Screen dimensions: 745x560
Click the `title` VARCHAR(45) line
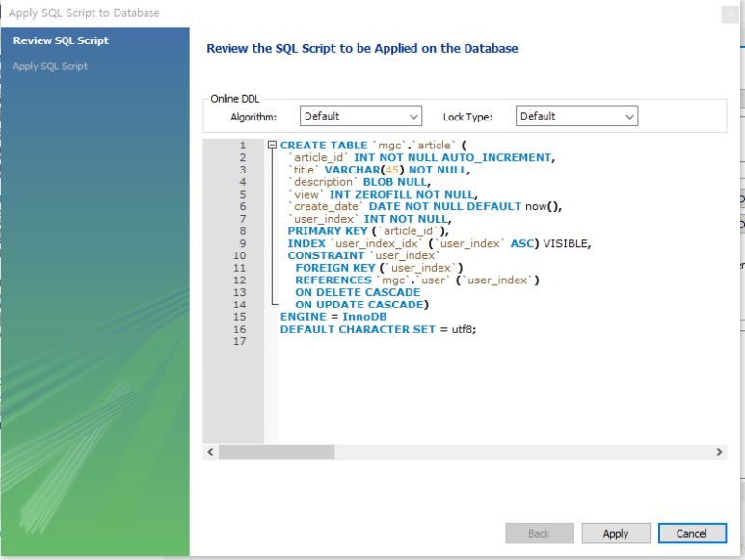[379, 170]
